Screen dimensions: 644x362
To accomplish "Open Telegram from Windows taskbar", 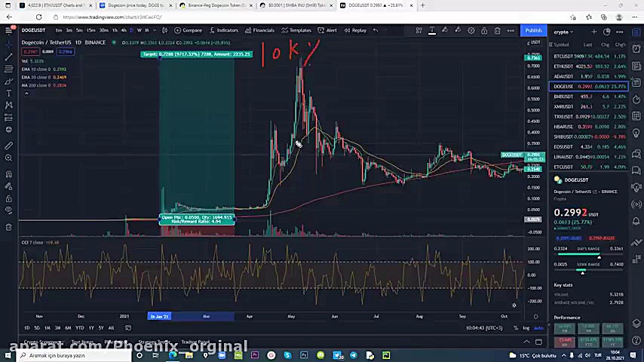I will (354, 355).
